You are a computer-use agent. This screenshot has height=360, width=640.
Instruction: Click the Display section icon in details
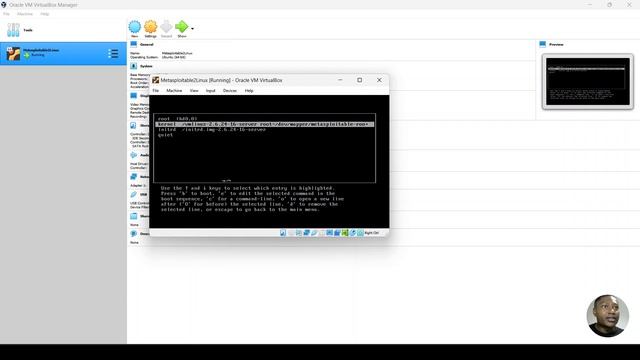(133, 96)
